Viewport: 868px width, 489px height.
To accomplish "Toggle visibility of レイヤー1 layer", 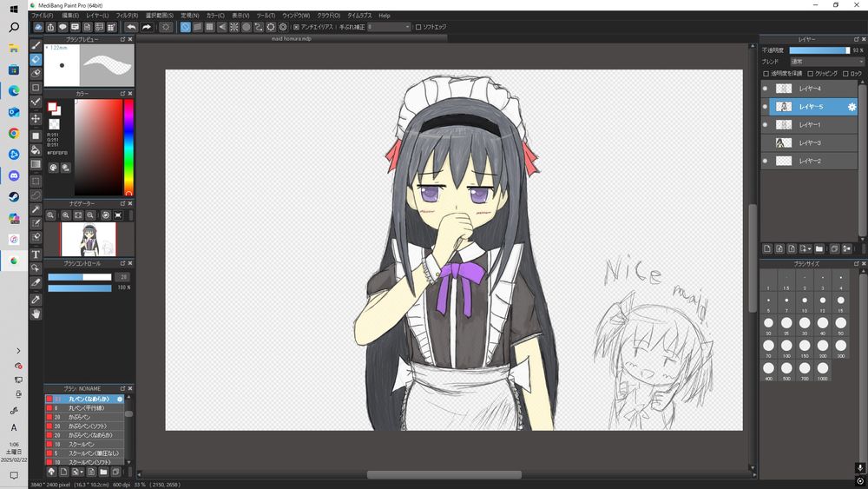I will [x=765, y=124].
